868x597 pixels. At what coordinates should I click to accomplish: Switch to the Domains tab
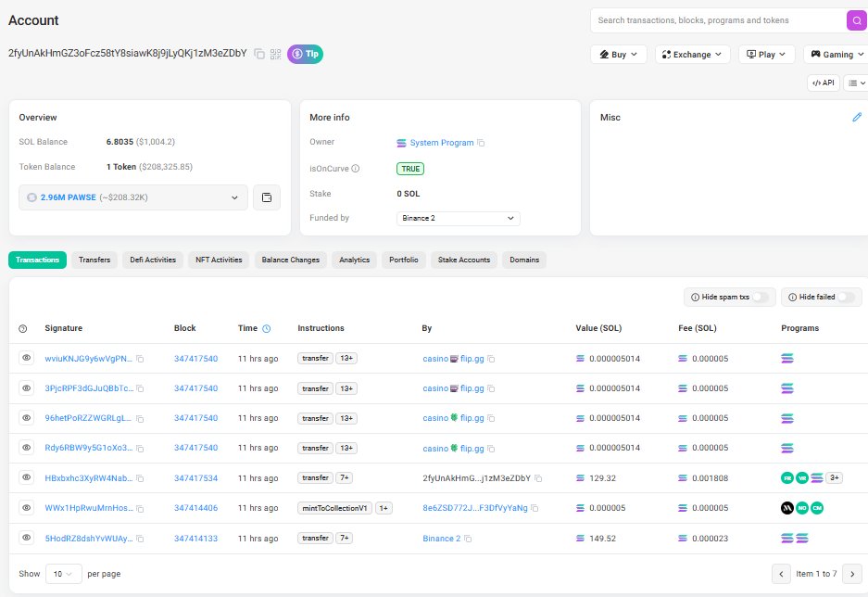(524, 260)
